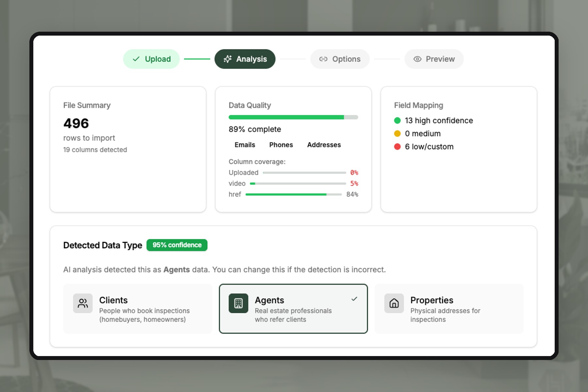Screen dimensions: 588x392
Task: Click the Properties house icon
Action: (x=394, y=303)
